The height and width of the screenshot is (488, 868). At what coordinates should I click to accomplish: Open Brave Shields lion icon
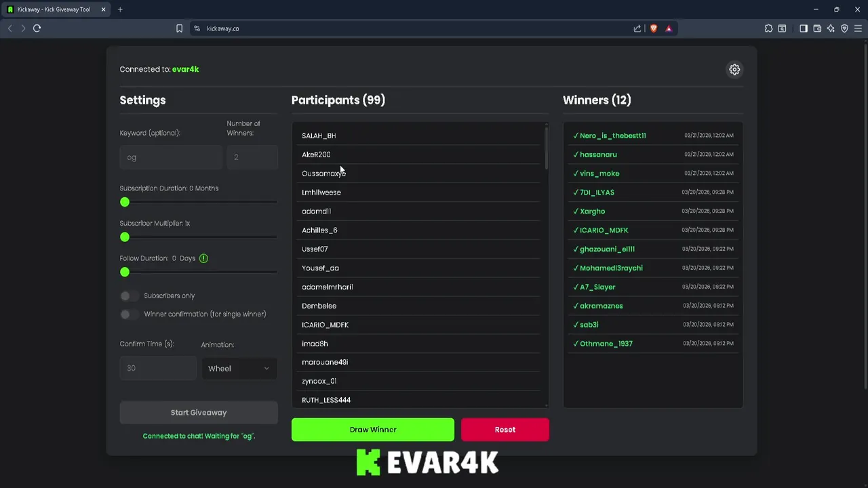point(654,28)
